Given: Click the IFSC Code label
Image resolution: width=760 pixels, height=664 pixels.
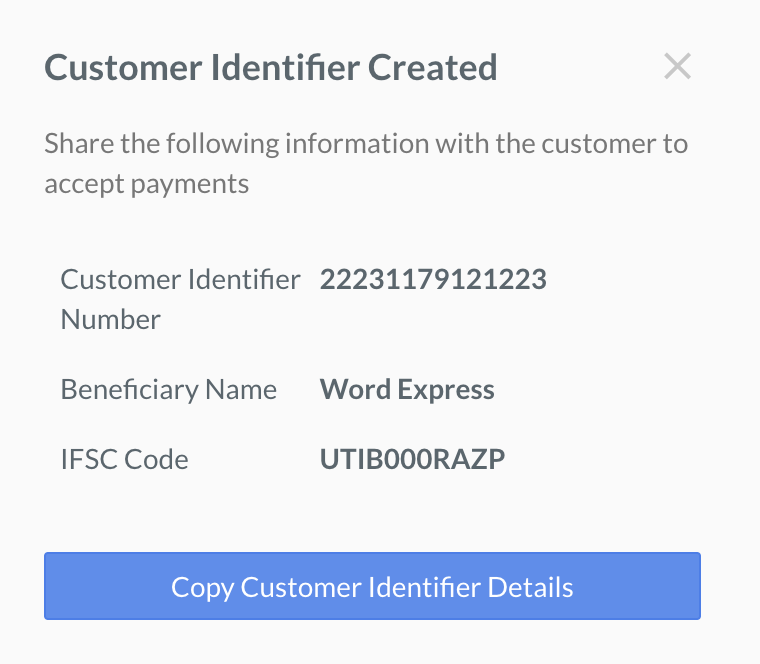Looking at the screenshot, I should [x=124, y=459].
